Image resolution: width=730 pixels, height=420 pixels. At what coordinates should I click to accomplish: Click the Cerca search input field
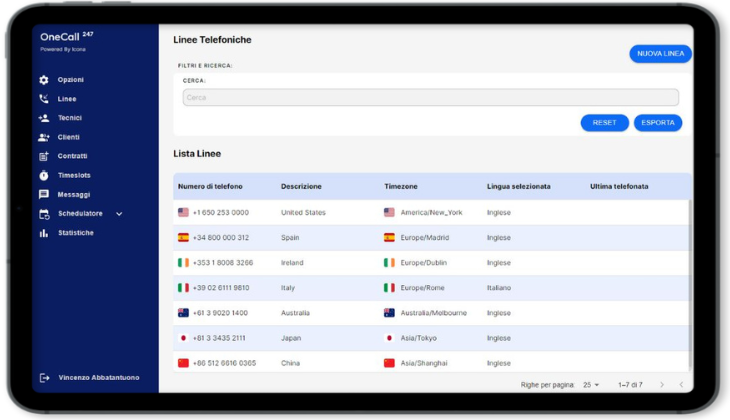click(430, 98)
